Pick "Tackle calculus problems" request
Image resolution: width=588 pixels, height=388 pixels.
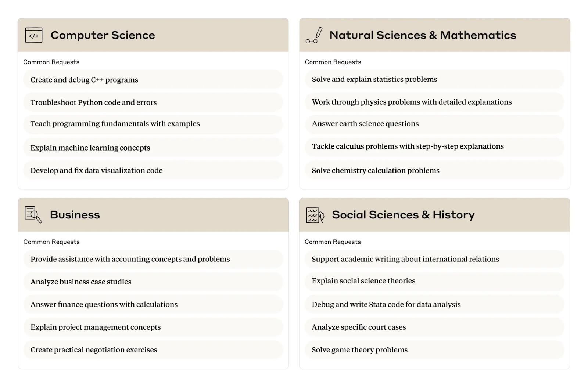(408, 146)
